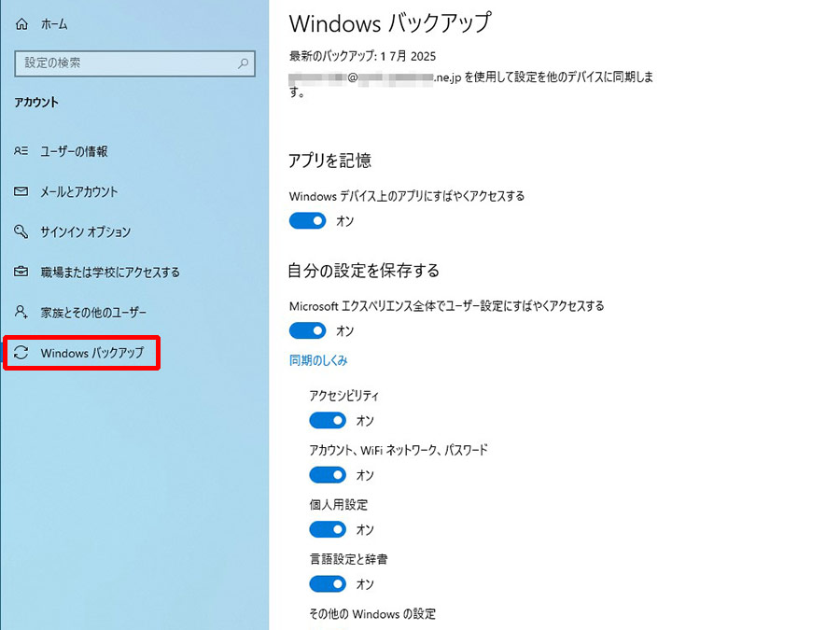Disable 個人用設定 sync toggle

coord(328,530)
